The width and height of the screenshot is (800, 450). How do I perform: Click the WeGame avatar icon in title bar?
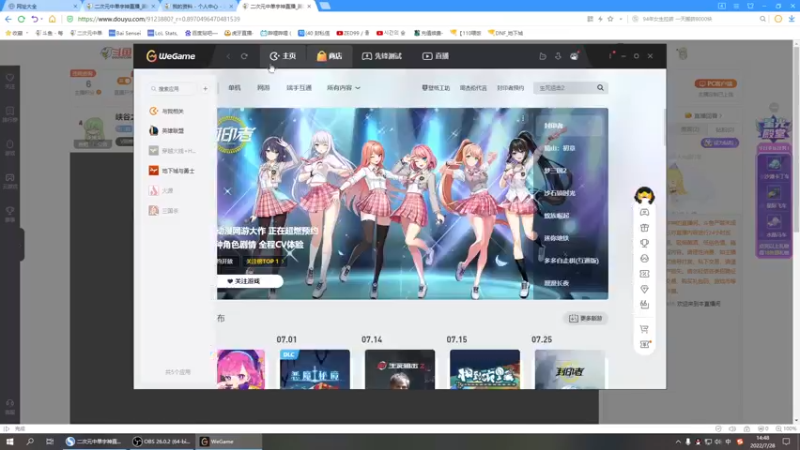coord(574,56)
